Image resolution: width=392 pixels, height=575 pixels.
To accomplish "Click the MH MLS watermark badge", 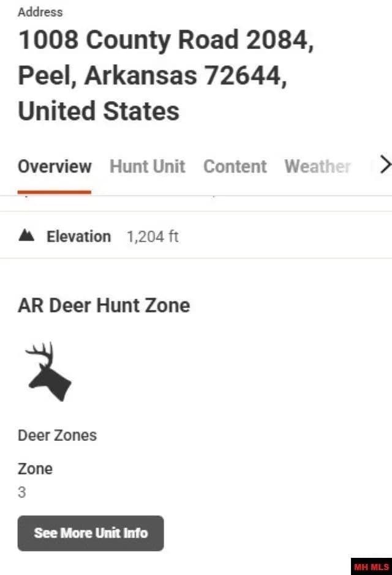I will tap(371, 567).
